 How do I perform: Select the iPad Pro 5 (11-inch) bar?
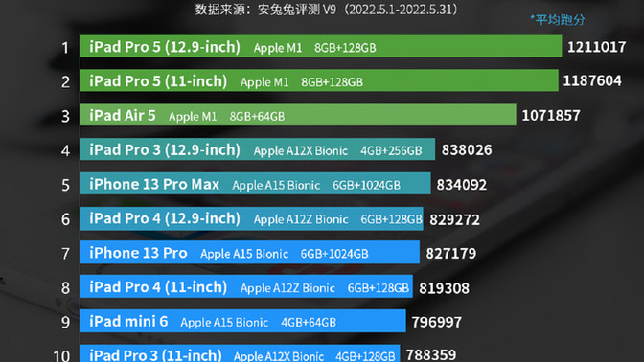(x=319, y=80)
